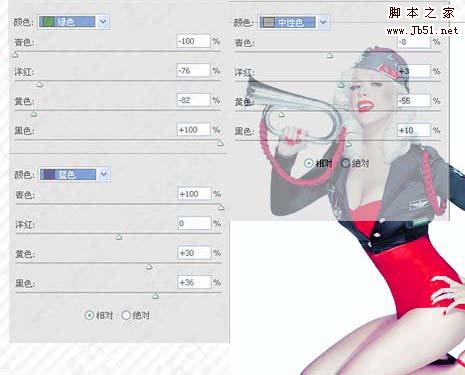Click the 黑色 +10 value field
The height and width of the screenshot is (375, 465).
click(414, 130)
